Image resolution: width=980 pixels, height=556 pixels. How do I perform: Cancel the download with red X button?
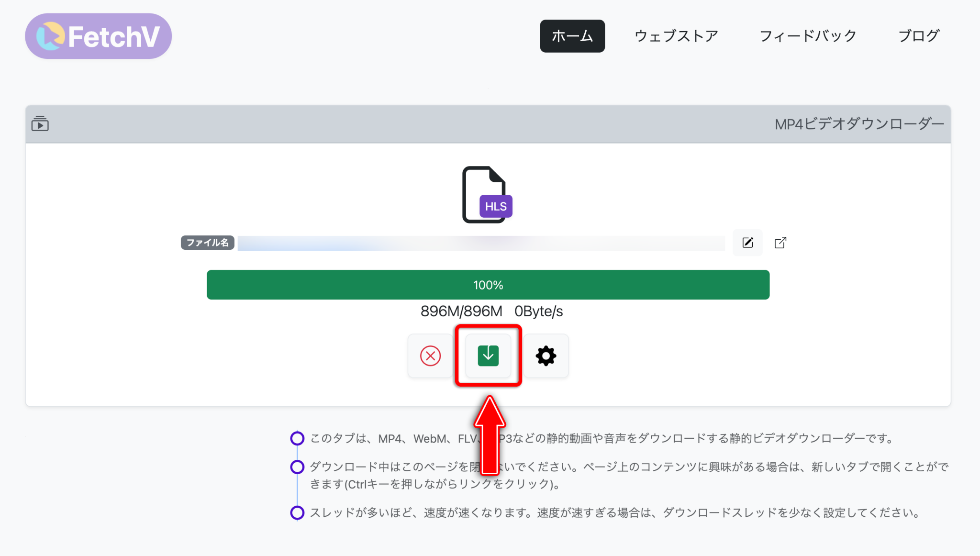[x=430, y=356]
